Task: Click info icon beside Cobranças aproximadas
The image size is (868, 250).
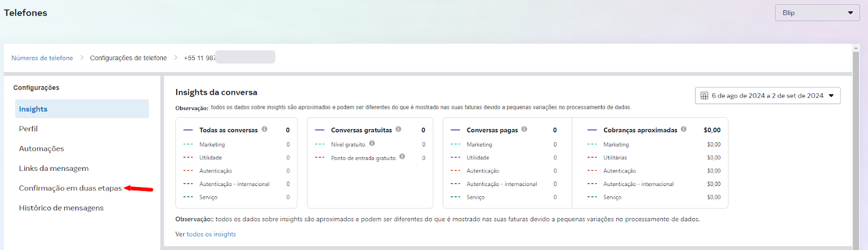Action: [x=684, y=129]
